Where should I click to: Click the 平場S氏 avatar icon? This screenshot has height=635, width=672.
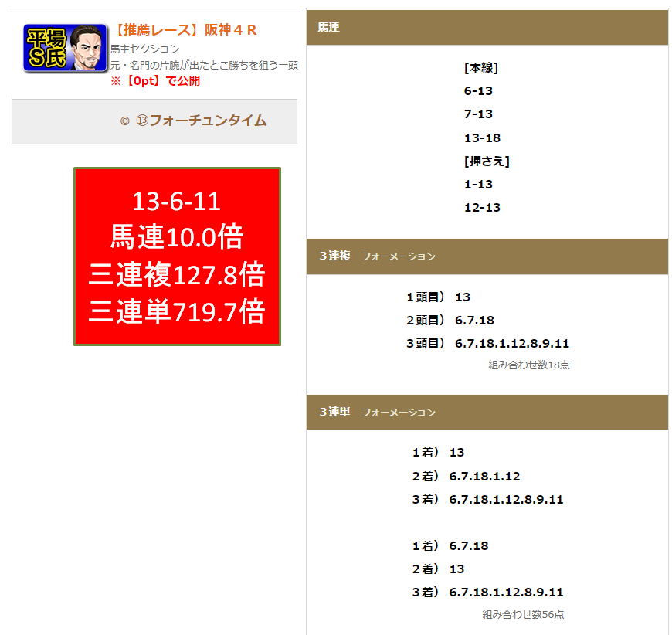click(65, 49)
